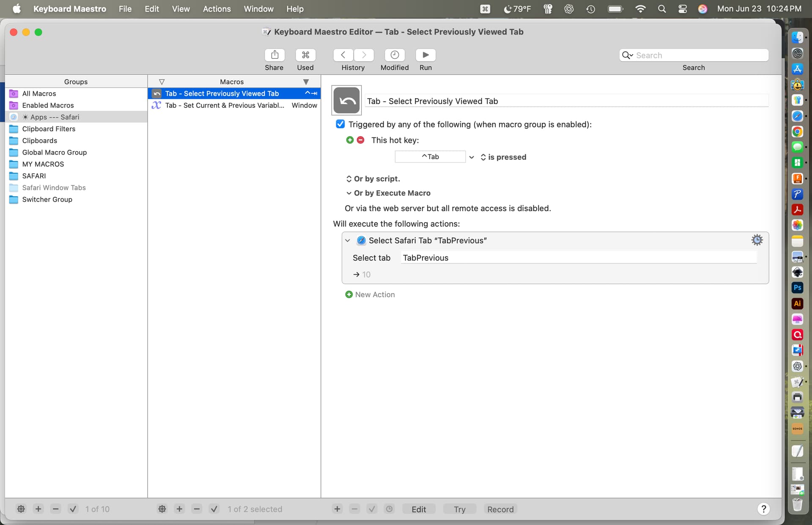Open Illustrator from the Dock
The width and height of the screenshot is (812, 525).
point(797,303)
